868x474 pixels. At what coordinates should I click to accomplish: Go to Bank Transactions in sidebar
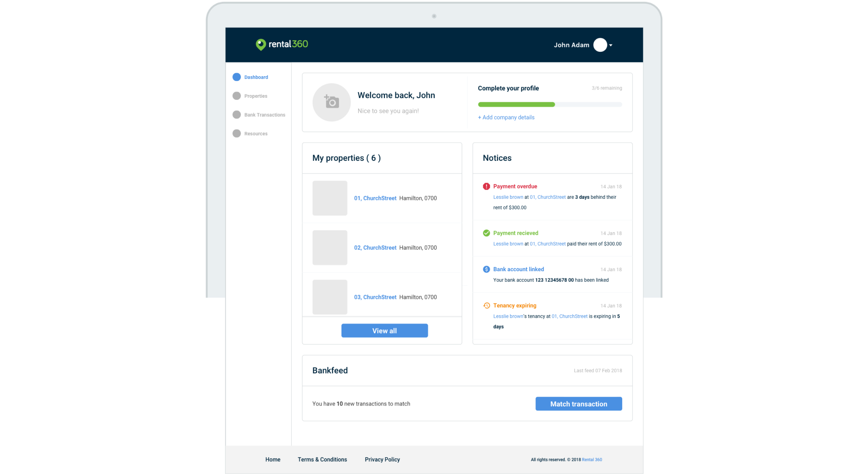click(264, 115)
